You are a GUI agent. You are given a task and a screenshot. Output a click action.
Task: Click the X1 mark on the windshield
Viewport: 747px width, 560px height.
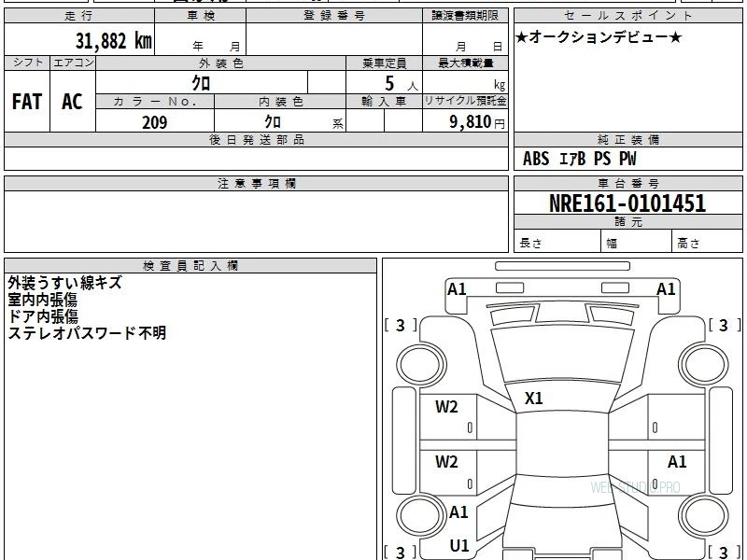click(533, 399)
